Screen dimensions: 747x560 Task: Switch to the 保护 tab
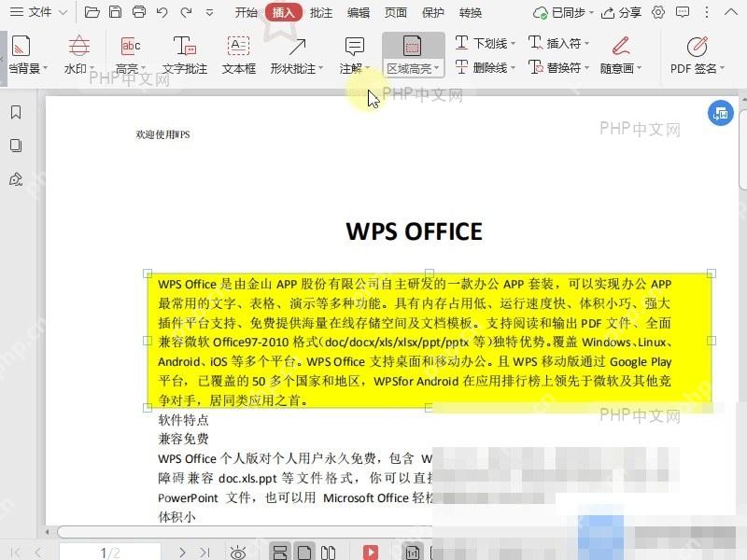point(433,13)
